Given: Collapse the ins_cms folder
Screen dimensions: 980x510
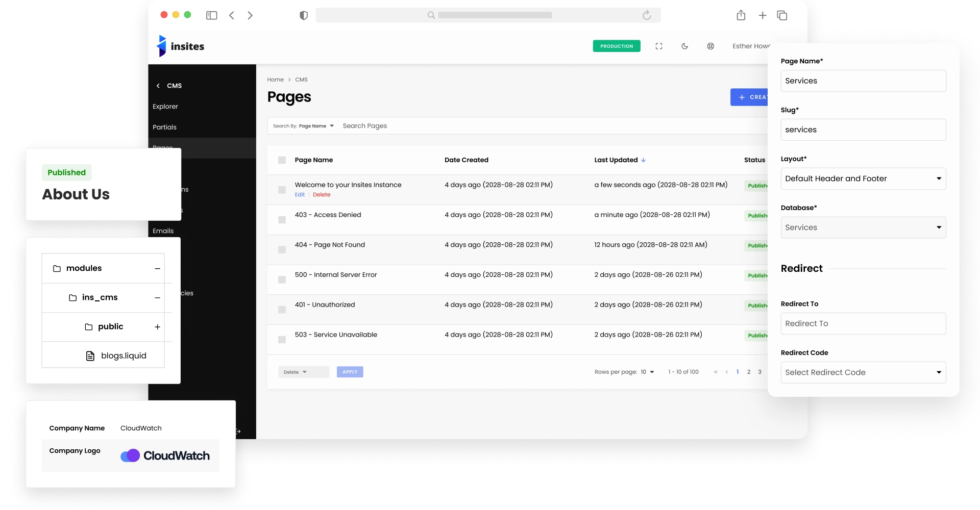Looking at the screenshot, I should click(x=157, y=298).
